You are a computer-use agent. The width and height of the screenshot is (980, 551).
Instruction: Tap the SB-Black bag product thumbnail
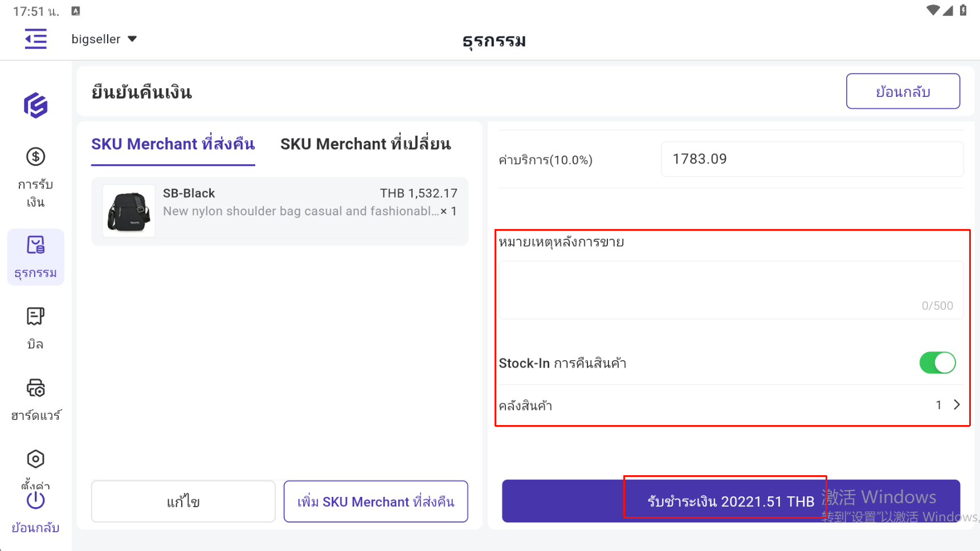[129, 211]
